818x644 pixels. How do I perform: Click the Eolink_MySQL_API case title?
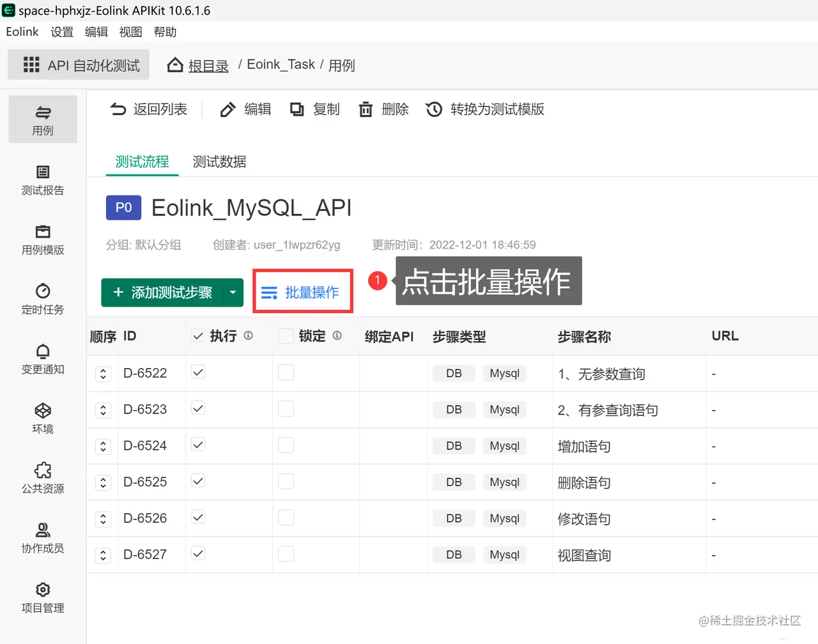[x=251, y=208]
